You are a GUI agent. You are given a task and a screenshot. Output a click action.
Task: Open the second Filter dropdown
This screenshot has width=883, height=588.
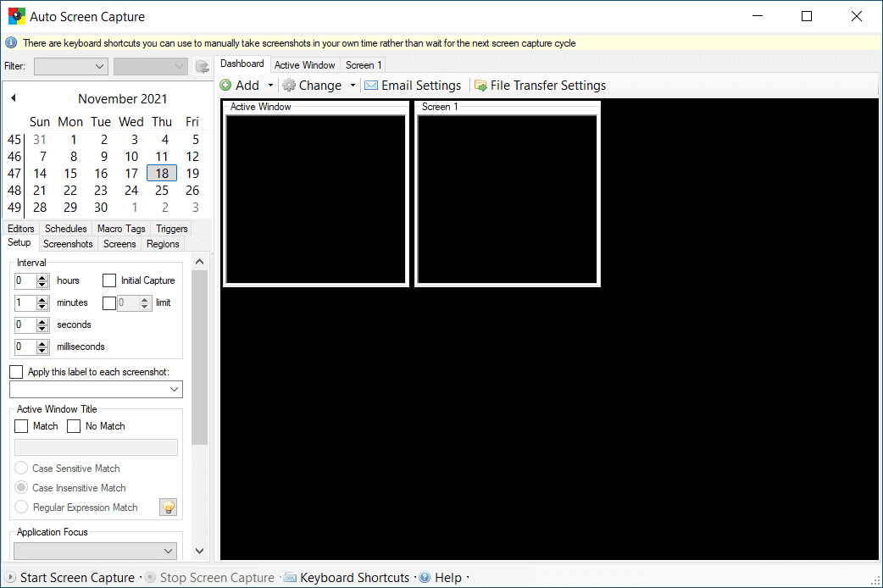(x=150, y=66)
